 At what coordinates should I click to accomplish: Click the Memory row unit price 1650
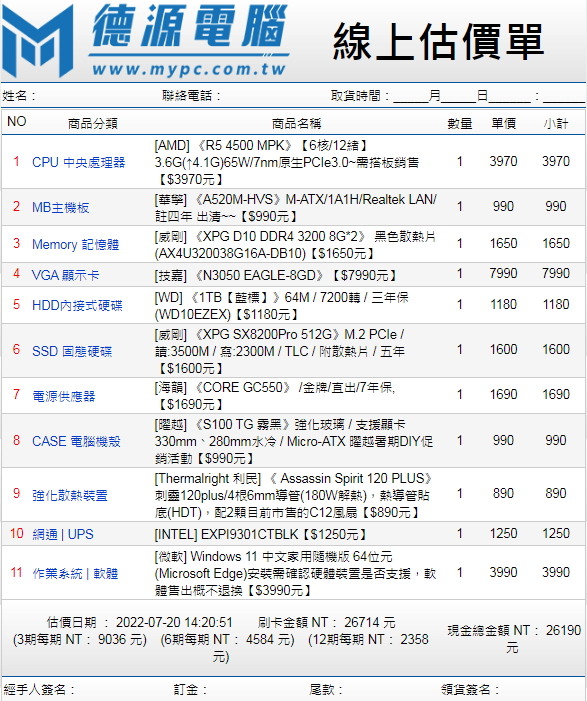tap(503, 243)
